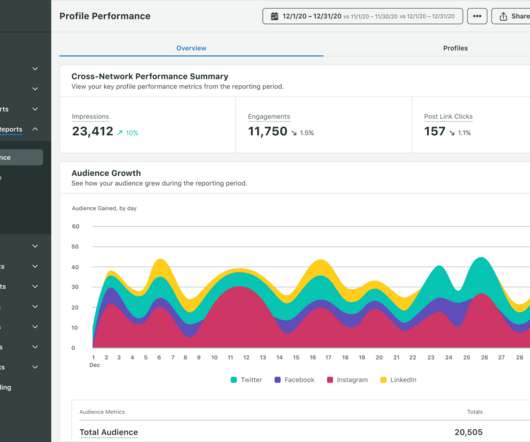
Task: Click the Cross-Network Performance Summary heading
Action: pos(150,76)
